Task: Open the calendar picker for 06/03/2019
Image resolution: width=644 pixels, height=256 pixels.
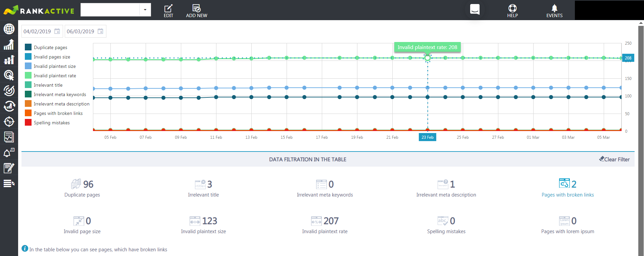Action: pos(100,31)
